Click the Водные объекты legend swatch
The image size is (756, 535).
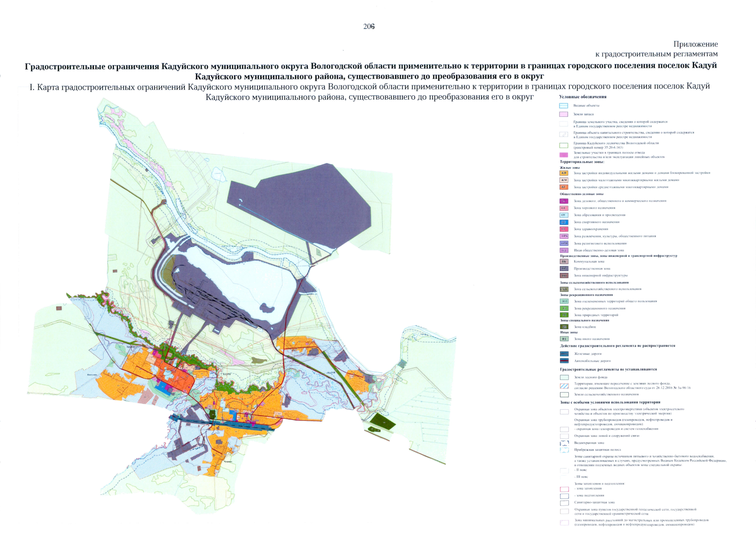(564, 106)
